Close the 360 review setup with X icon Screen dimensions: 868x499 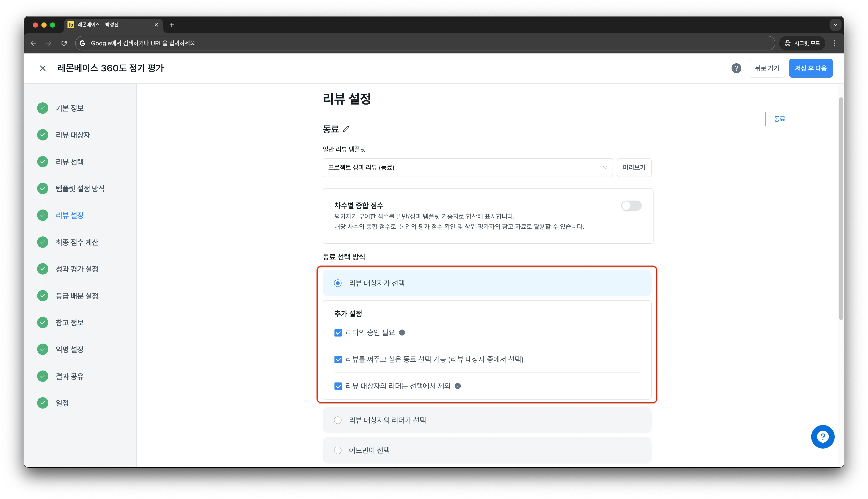[x=43, y=68]
